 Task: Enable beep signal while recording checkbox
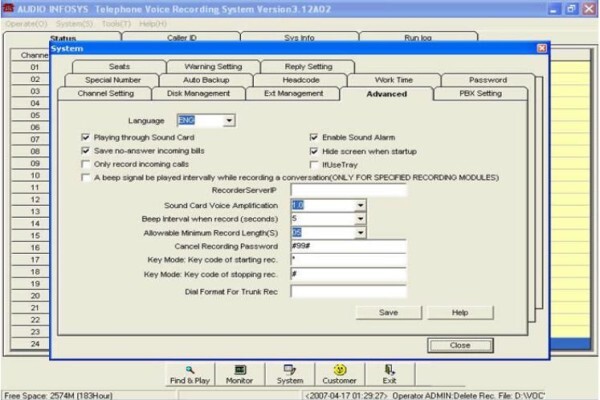(85, 178)
